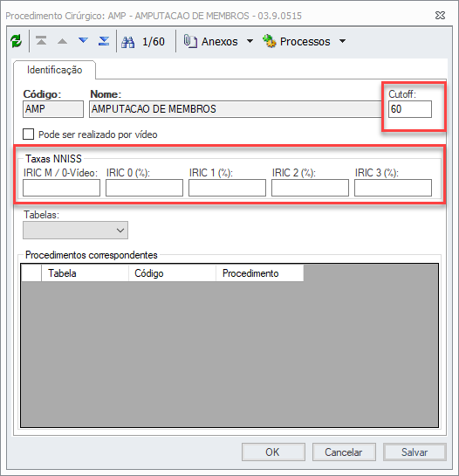Image resolution: width=459 pixels, height=476 pixels.
Task: Focus the IRIC 1 (%) field
Action: (x=227, y=188)
